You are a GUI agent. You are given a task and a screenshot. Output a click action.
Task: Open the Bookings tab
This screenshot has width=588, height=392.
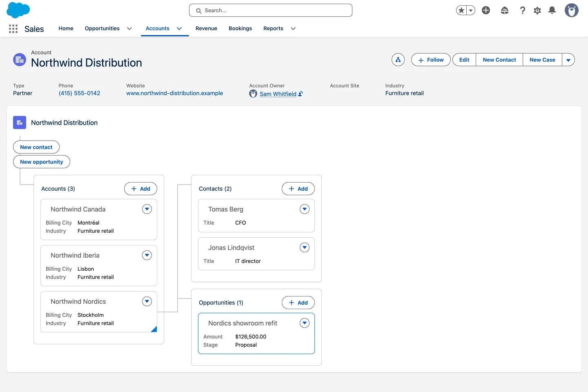coord(240,29)
